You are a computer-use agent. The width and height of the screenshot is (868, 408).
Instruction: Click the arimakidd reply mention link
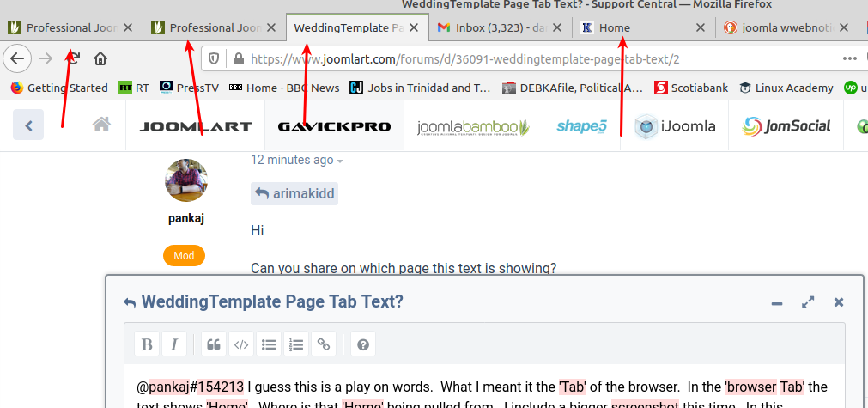294,194
